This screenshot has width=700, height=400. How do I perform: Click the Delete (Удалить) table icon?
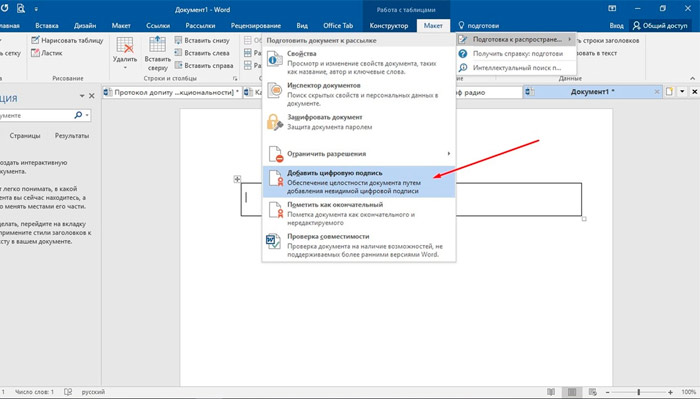pos(125,46)
